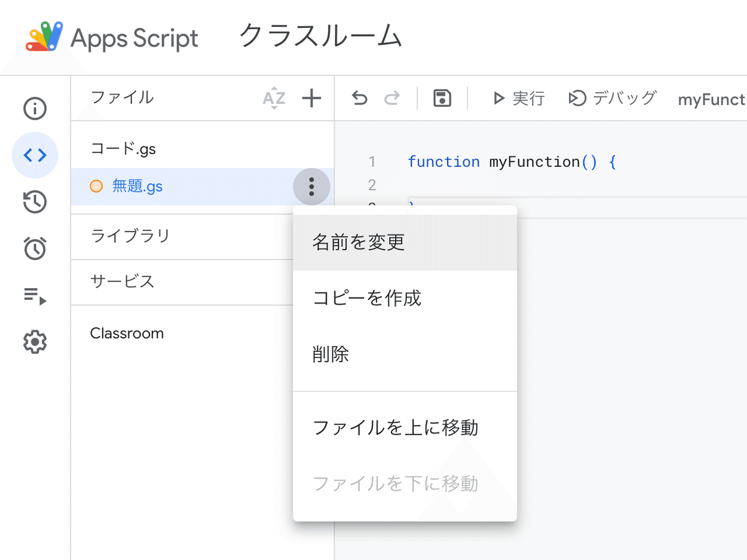Undo the last edit
This screenshot has height=560, width=747.
(x=360, y=98)
